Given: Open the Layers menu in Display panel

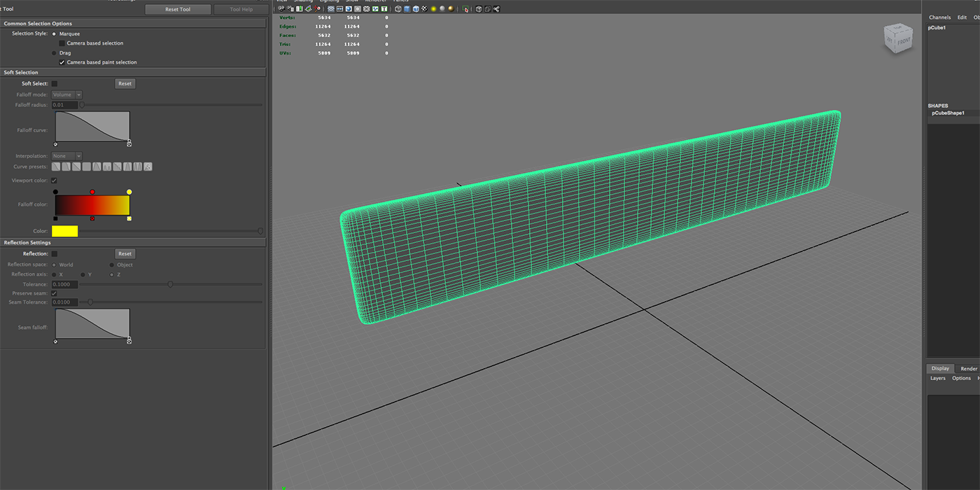Looking at the screenshot, I should click(x=938, y=378).
